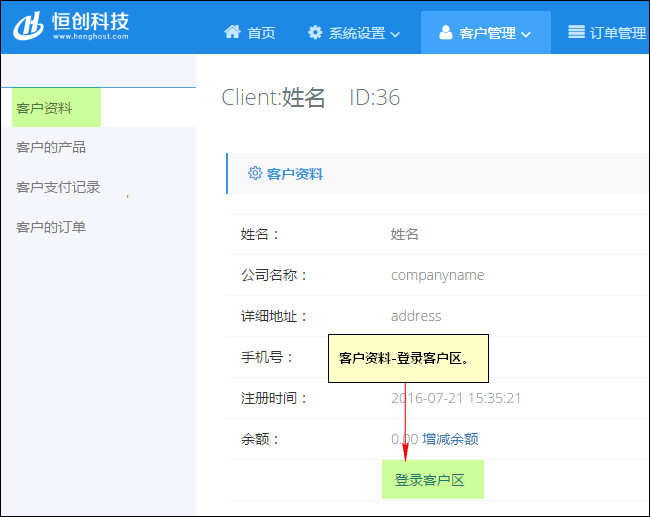650x517 pixels.
Task: Open 客户的订单 in the sidebar
Action: click(51, 227)
